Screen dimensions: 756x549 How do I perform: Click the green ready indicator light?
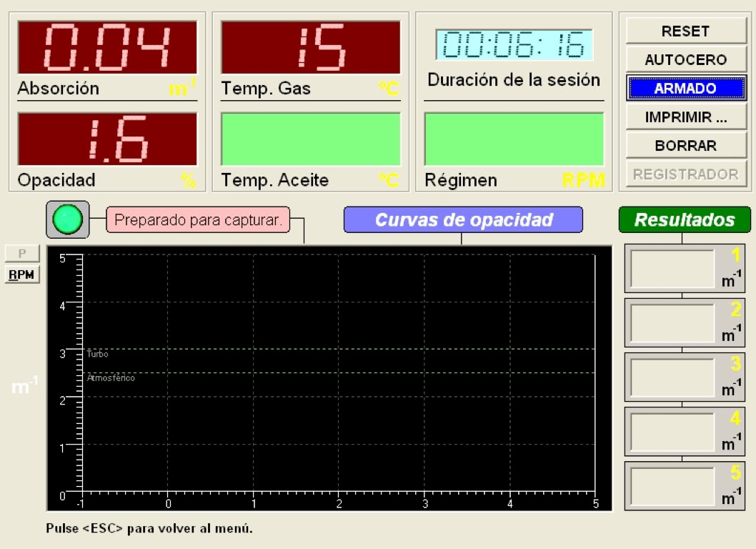point(68,219)
